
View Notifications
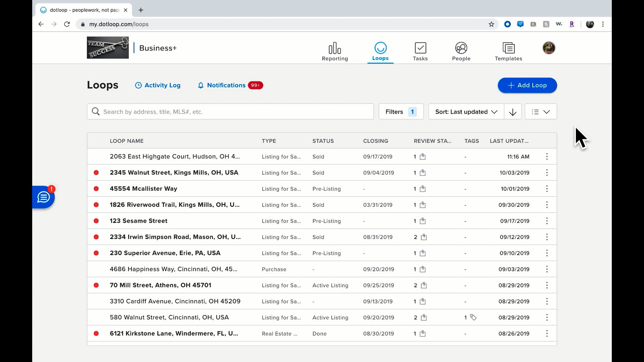(230, 85)
